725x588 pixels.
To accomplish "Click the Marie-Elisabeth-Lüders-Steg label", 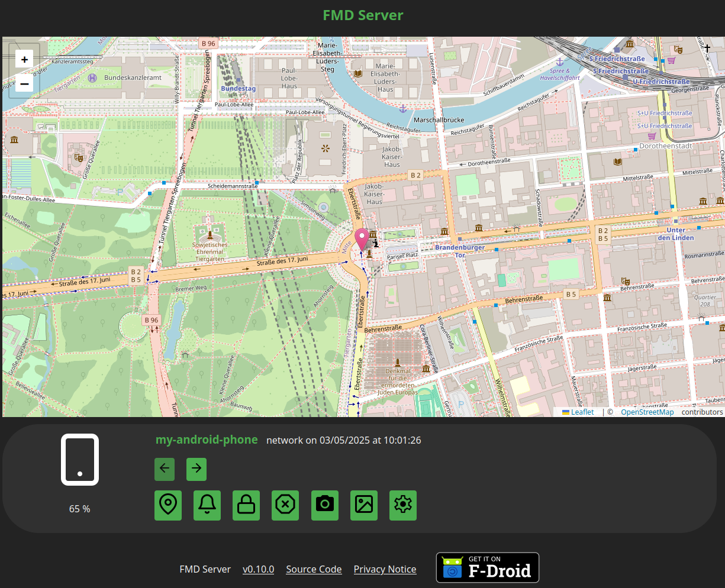I will click(x=327, y=57).
